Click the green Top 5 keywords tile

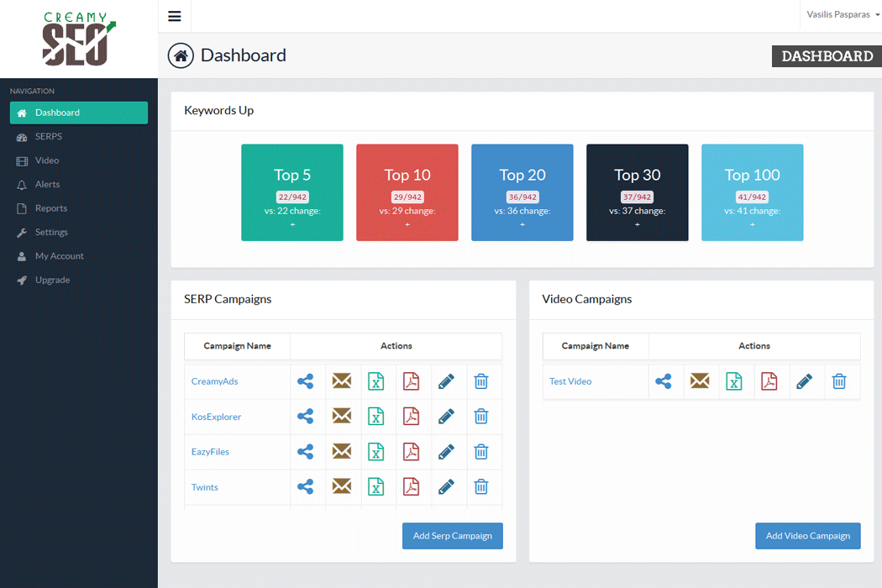[292, 192]
